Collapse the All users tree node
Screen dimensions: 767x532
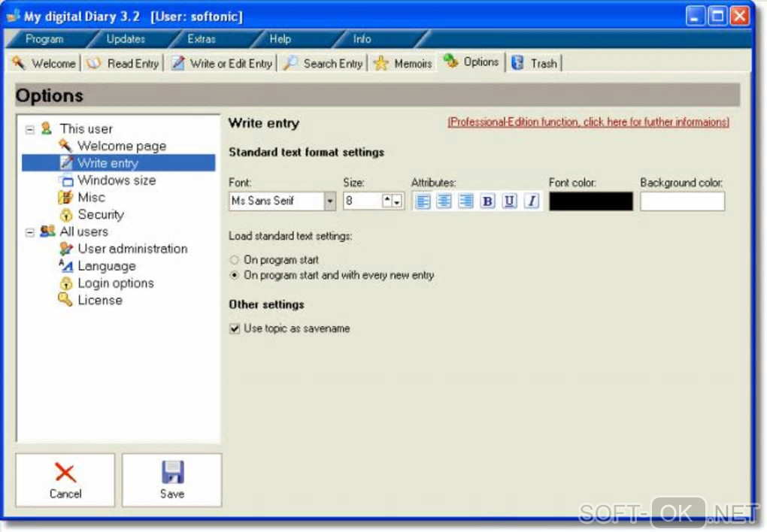(x=30, y=232)
